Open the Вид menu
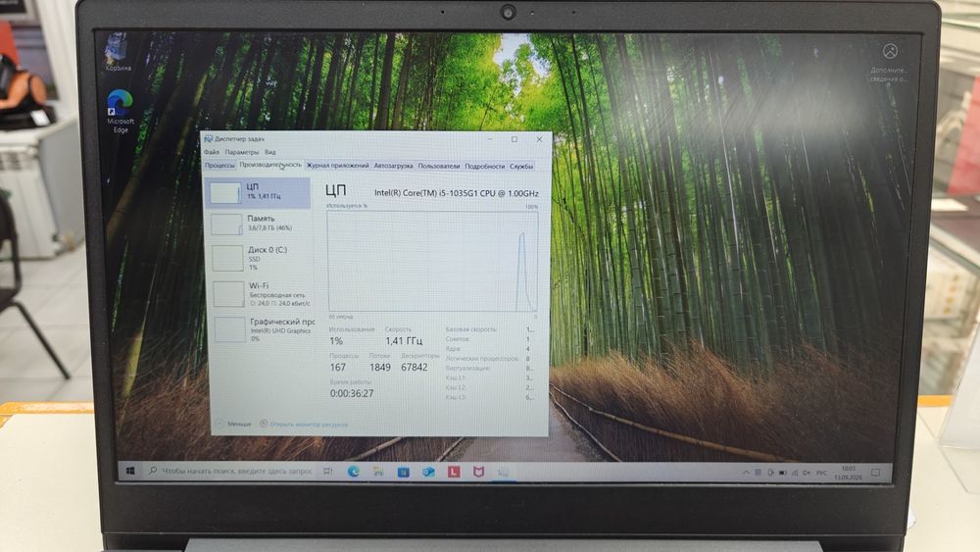The image size is (980, 552). point(270,152)
